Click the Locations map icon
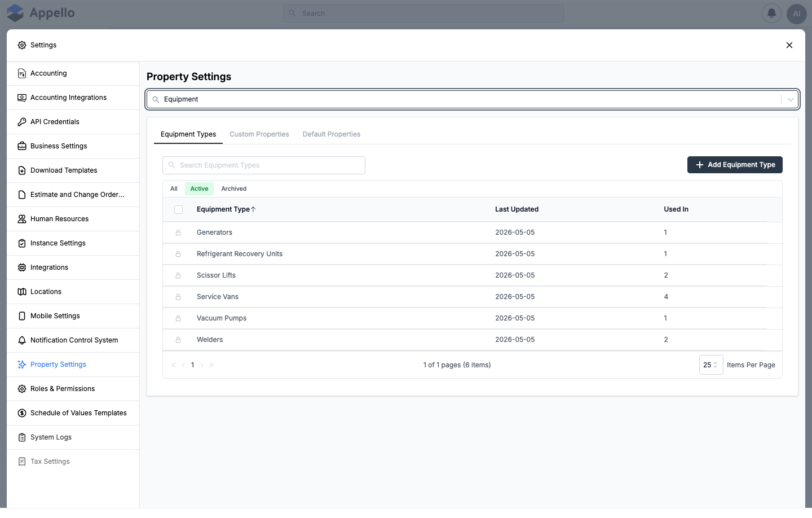The width and height of the screenshot is (812, 518). click(x=22, y=292)
